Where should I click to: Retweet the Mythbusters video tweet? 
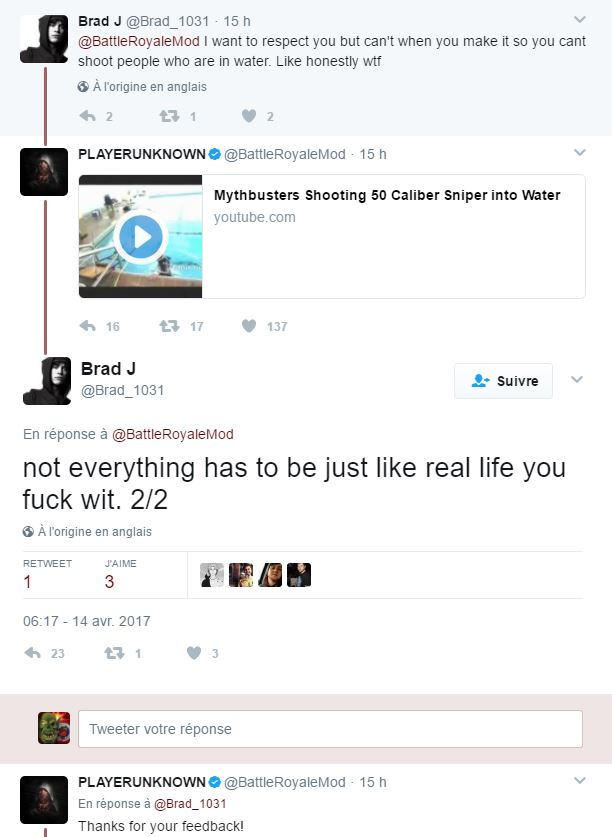pos(169,326)
